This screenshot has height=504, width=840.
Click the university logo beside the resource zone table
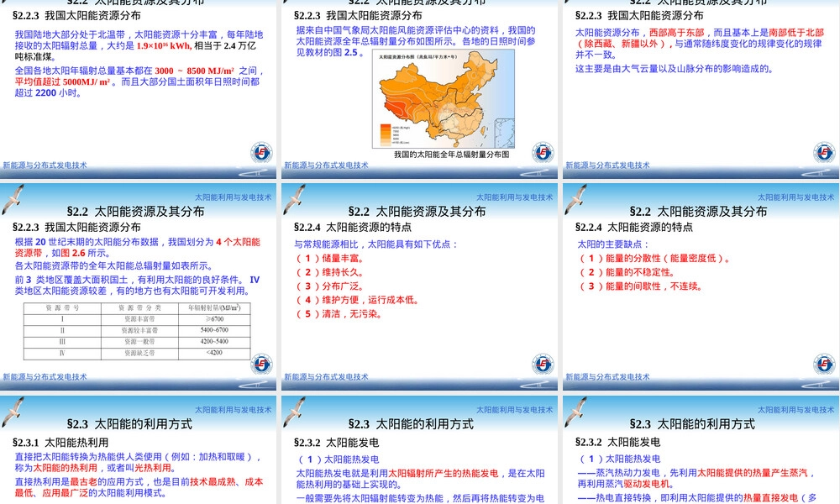click(x=261, y=365)
